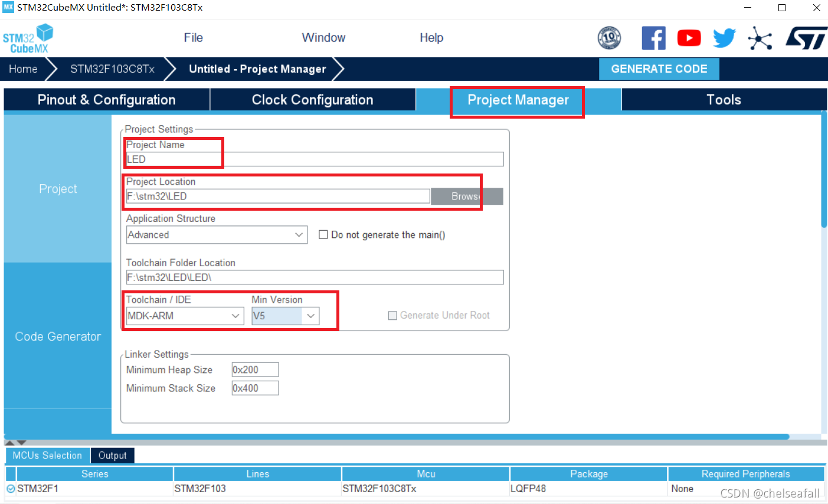The height and width of the screenshot is (504, 828).
Task: Click Untitled - Project Manager breadcrumb
Action: click(257, 69)
